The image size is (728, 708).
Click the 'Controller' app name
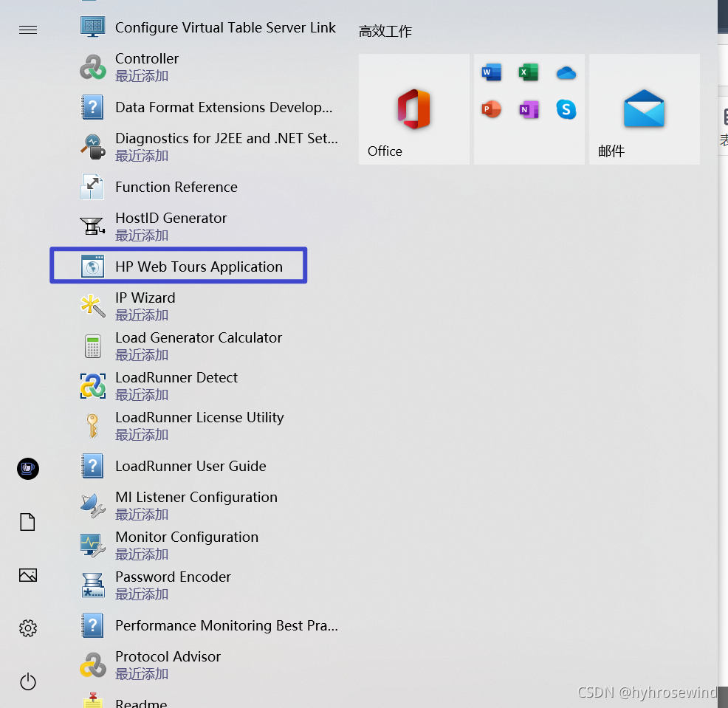(147, 58)
